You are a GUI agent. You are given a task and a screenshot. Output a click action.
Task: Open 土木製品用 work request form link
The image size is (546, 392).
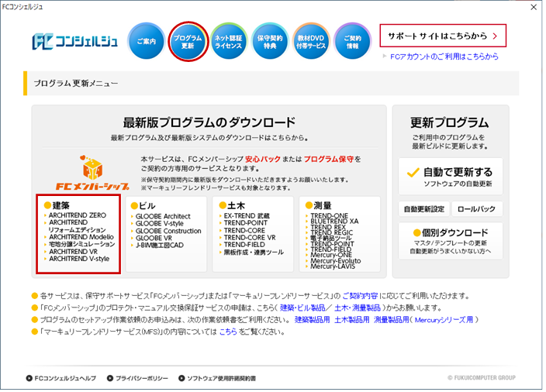tap(351, 320)
